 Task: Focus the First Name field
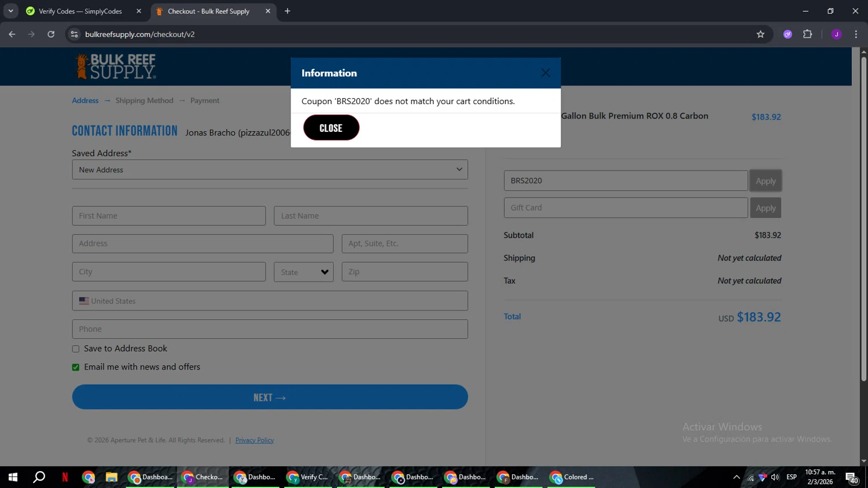click(x=169, y=216)
